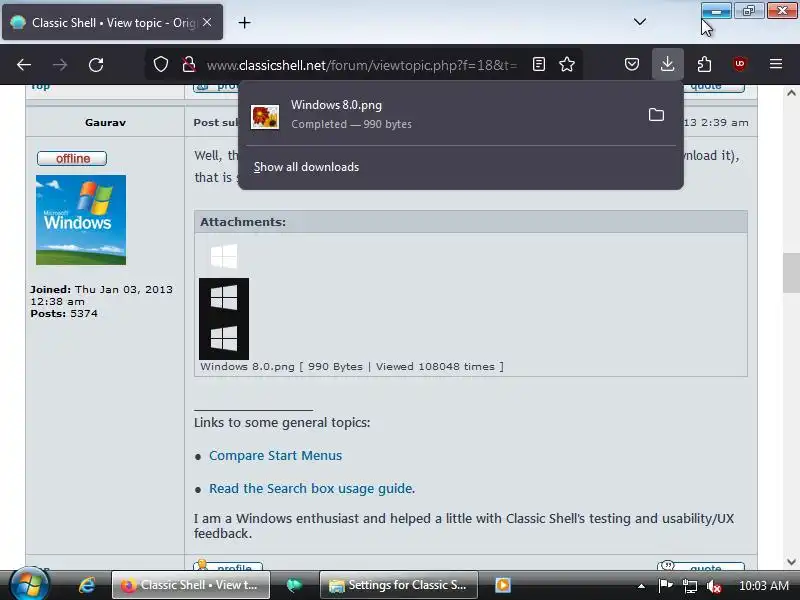Click the page scrollbar up arrow
This screenshot has height=600, width=800.
coord(791,93)
